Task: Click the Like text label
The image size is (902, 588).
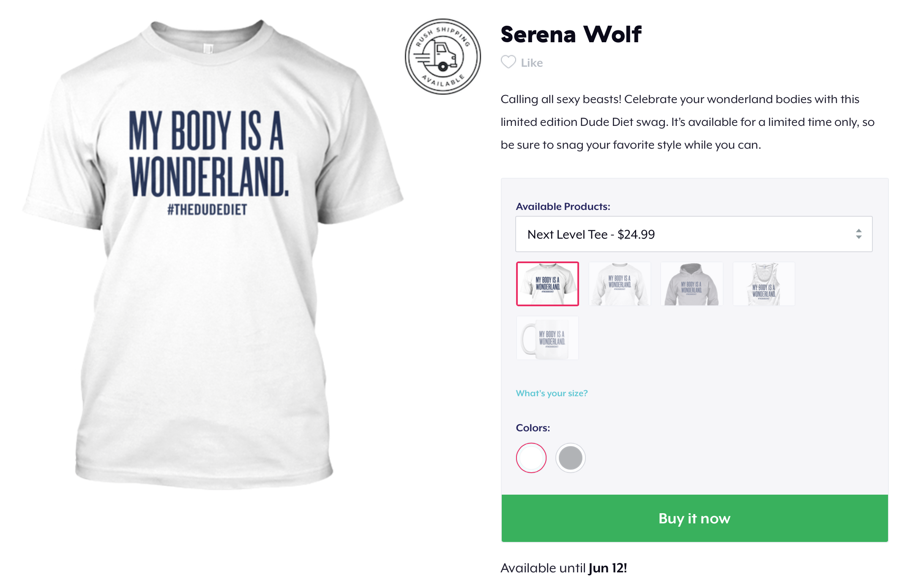Action: (532, 63)
